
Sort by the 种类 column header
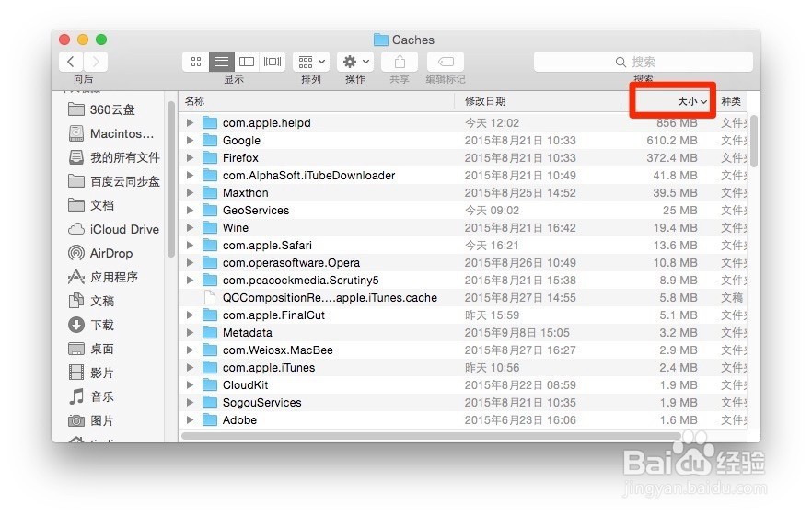[x=731, y=101]
